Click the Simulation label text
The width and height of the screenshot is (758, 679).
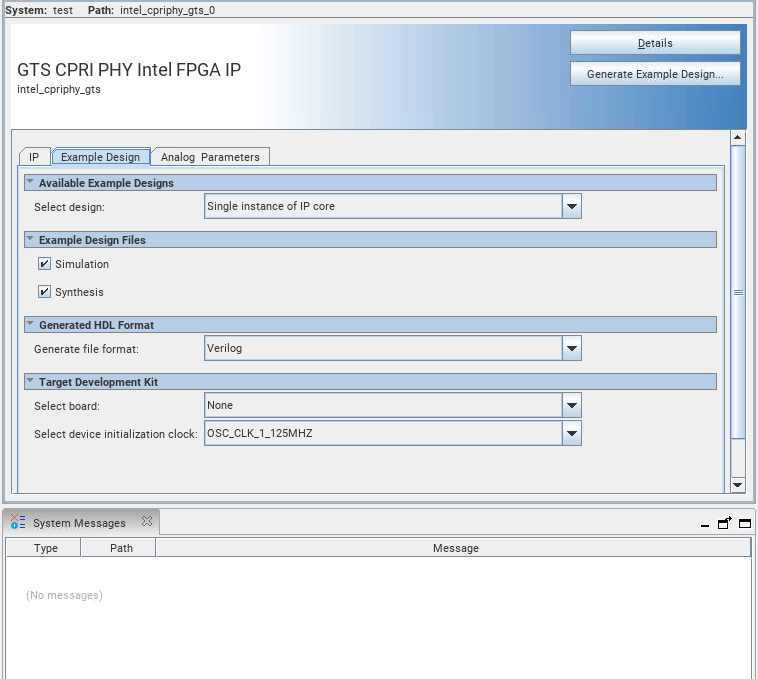pos(82,264)
